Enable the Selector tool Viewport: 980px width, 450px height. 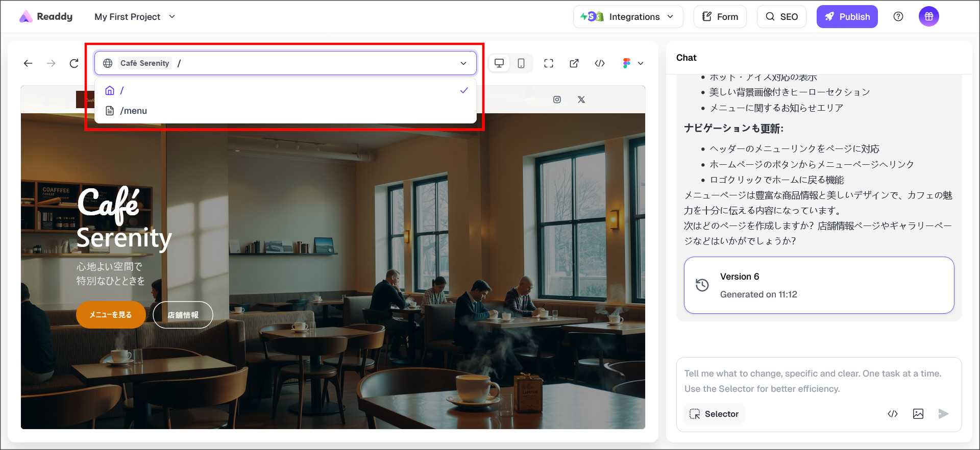click(714, 414)
